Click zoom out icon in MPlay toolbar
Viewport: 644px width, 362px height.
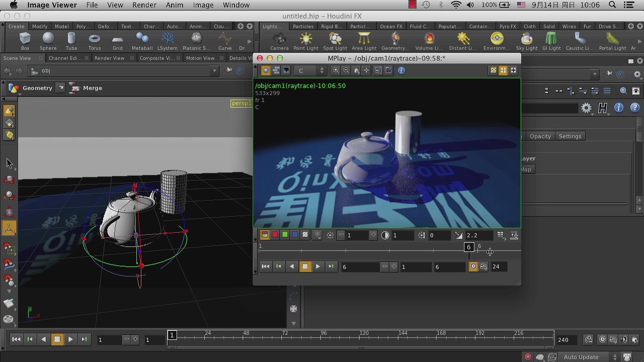pos(346,70)
